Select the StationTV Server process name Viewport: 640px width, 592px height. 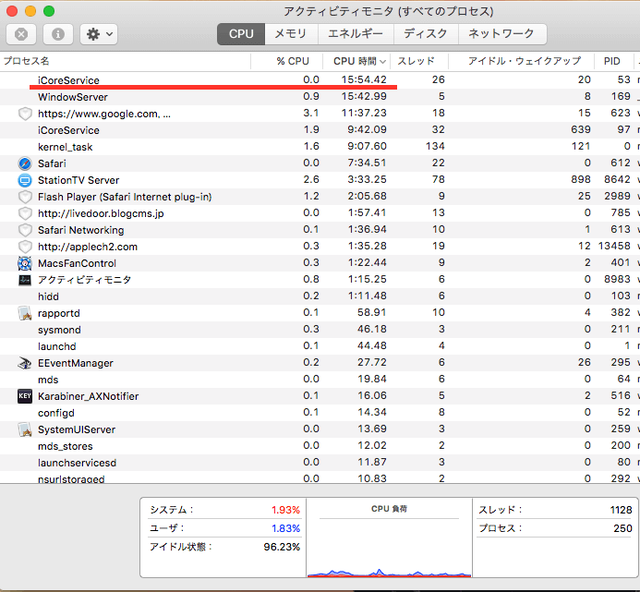78,180
